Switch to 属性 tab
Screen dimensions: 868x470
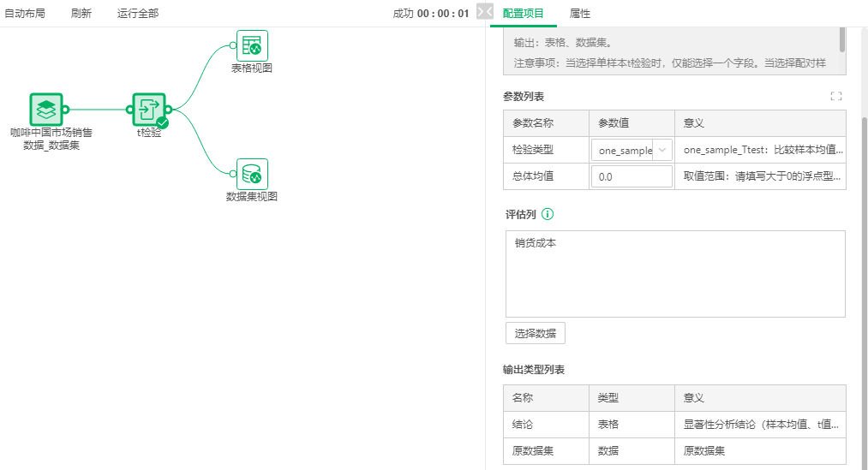pyautogui.click(x=579, y=14)
